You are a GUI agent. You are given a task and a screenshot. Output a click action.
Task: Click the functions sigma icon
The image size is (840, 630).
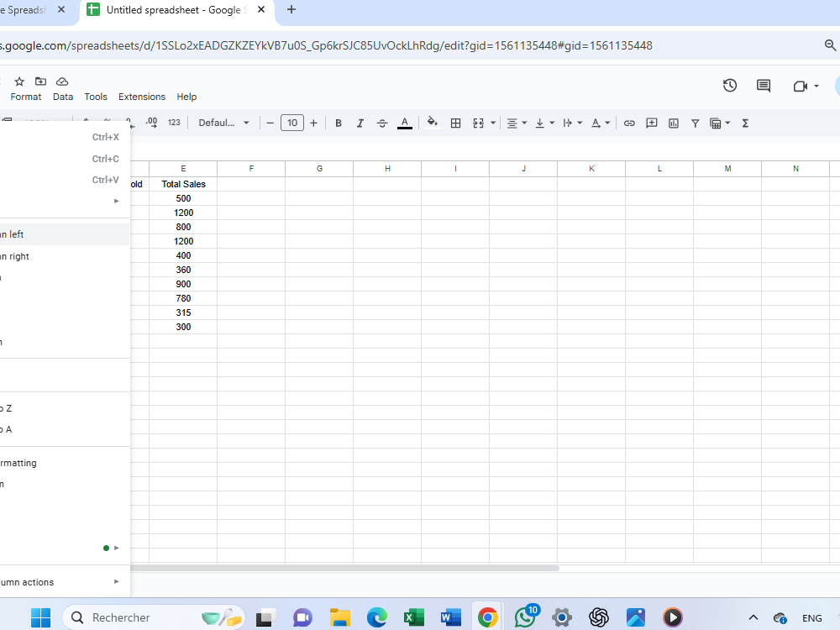pyautogui.click(x=745, y=123)
